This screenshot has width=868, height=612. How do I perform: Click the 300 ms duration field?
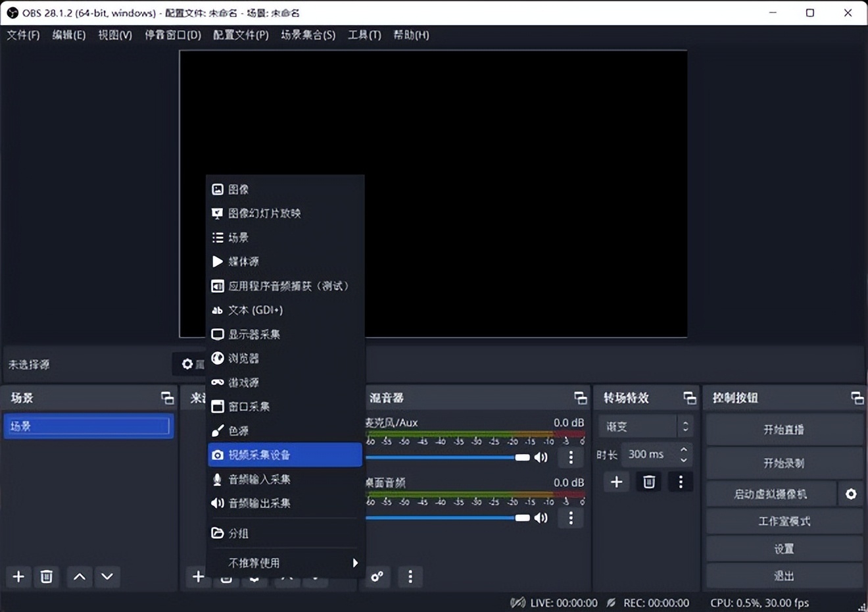[x=649, y=454]
